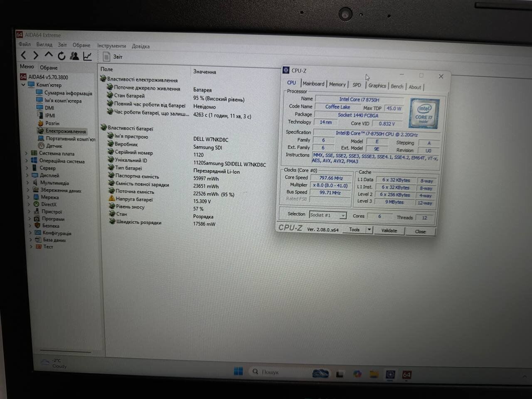Expand the Операційна система tree node
This screenshot has width=532, height=399.
point(27,161)
